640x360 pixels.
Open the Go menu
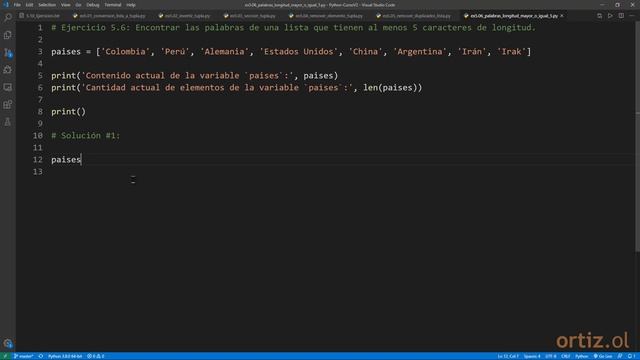point(78,5)
